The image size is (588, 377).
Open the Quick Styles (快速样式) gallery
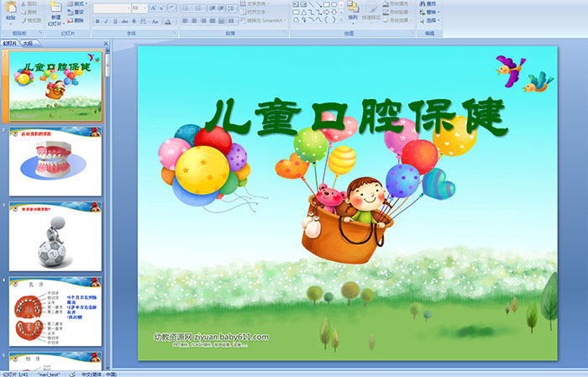[x=371, y=12]
